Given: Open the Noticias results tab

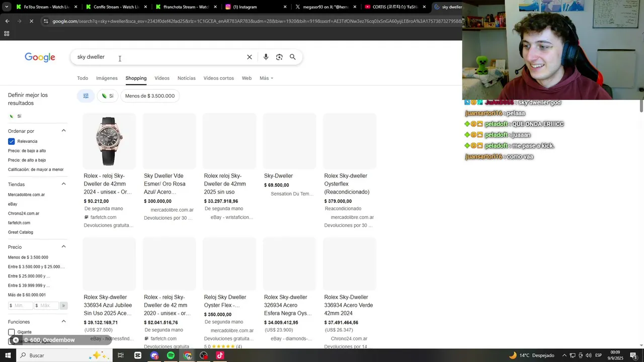Looking at the screenshot, I should [186, 78].
